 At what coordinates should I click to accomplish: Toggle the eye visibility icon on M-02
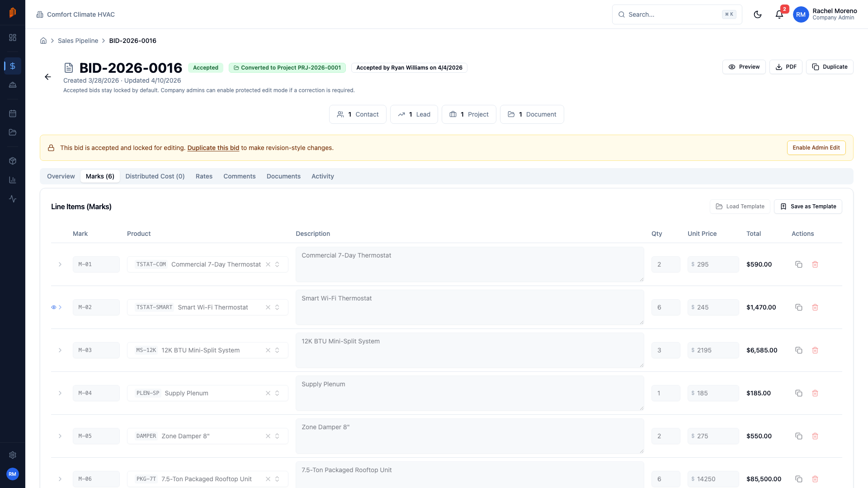pyautogui.click(x=54, y=307)
